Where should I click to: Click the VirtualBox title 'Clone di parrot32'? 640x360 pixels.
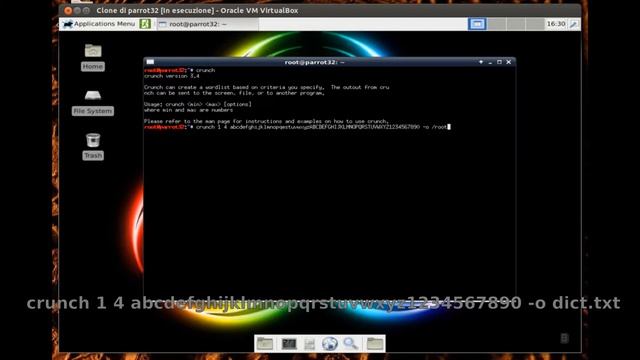[x=197, y=11]
